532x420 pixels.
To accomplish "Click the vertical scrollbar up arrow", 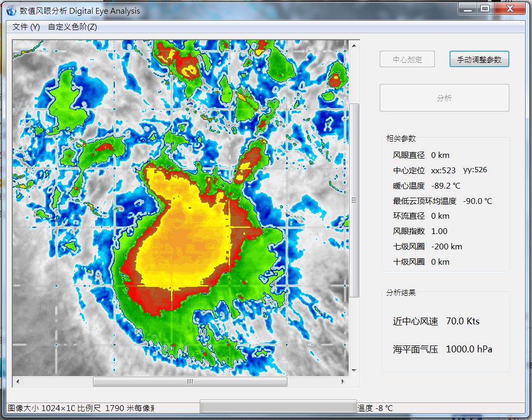I will [x=355, y=46].
